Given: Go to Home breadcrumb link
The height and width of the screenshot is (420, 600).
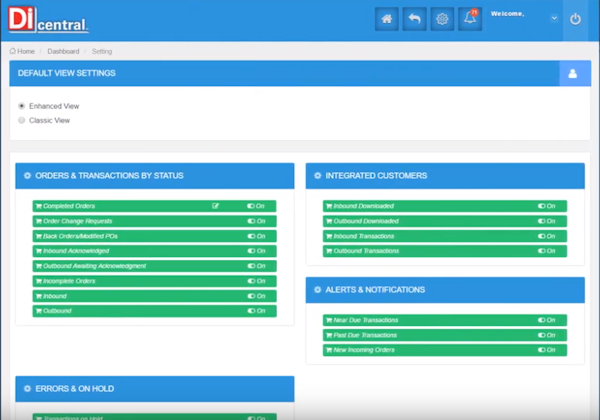Looking at the screenshot, I should pos(22,50).
